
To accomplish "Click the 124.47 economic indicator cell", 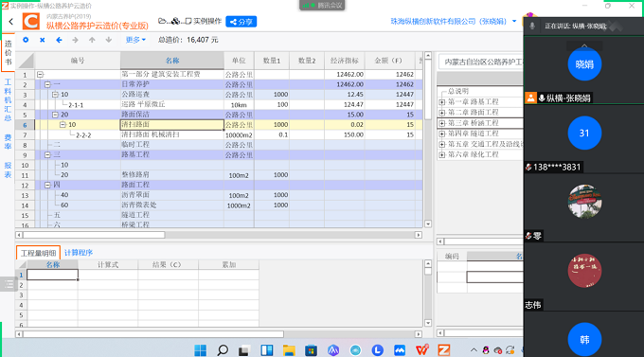I will click(x=344, y=105).
